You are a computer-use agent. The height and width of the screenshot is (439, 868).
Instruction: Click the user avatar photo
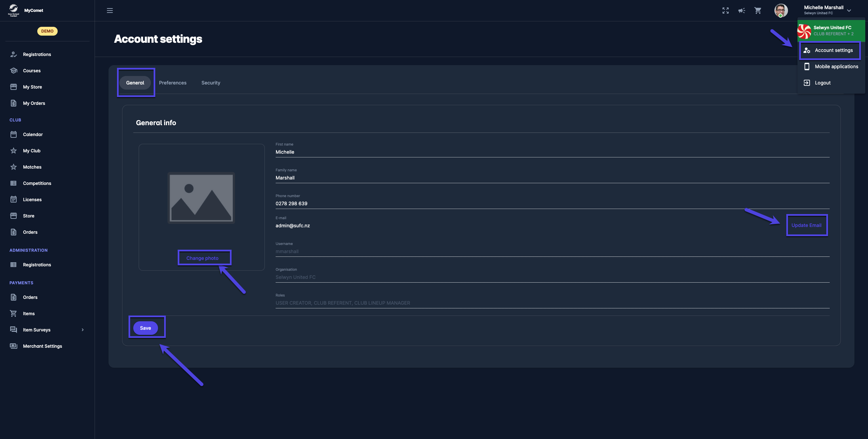(781, 11)
